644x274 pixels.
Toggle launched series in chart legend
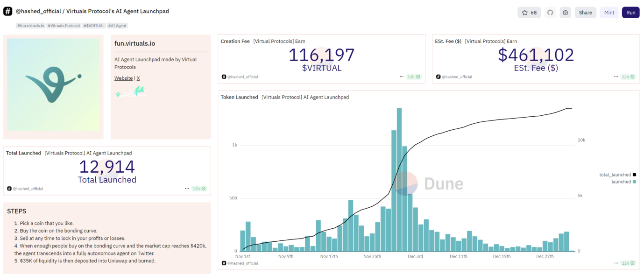click(623, 182)
